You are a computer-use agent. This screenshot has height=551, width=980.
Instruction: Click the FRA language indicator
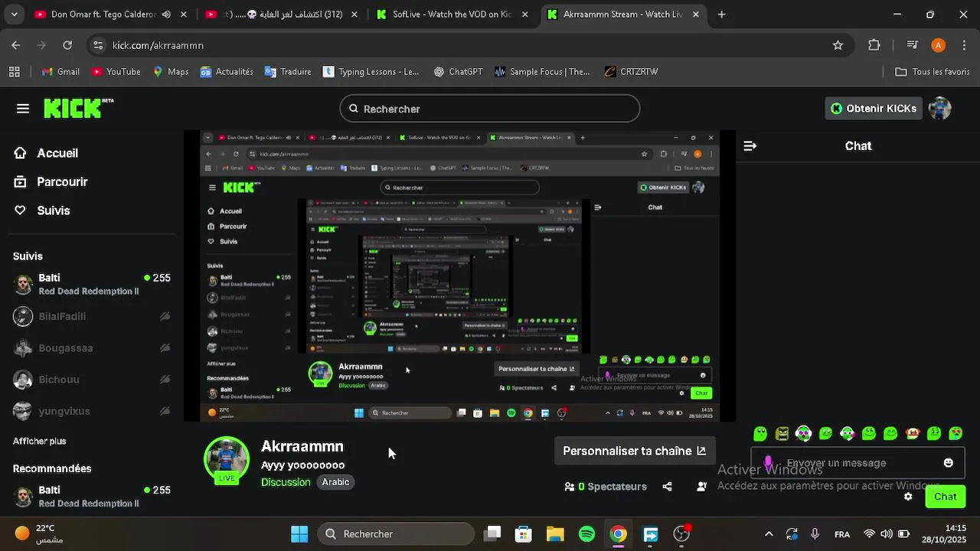pyautogui.click(x=842, y=534)
